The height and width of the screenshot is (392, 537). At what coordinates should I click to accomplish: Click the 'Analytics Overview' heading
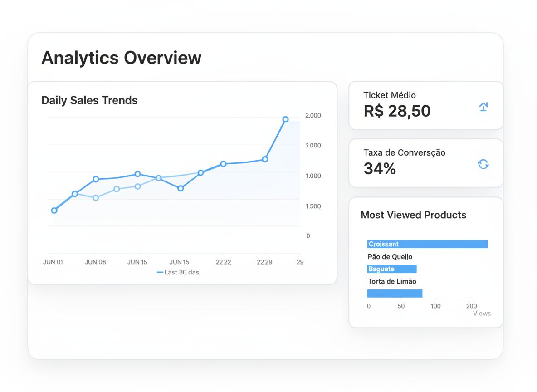click(121, 58)
